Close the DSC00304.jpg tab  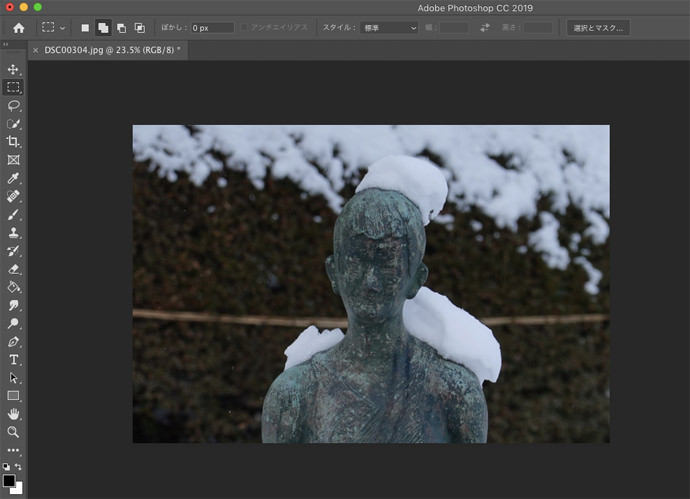tap(36, 50)
